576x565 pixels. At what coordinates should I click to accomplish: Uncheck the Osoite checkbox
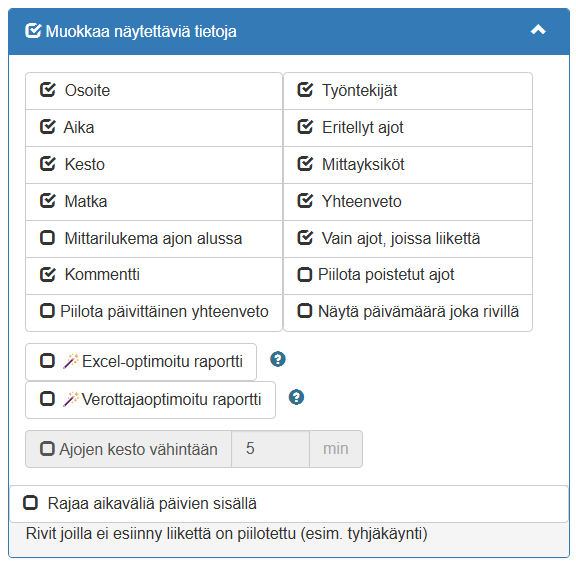pyautogui.click(x=47, y=90)
